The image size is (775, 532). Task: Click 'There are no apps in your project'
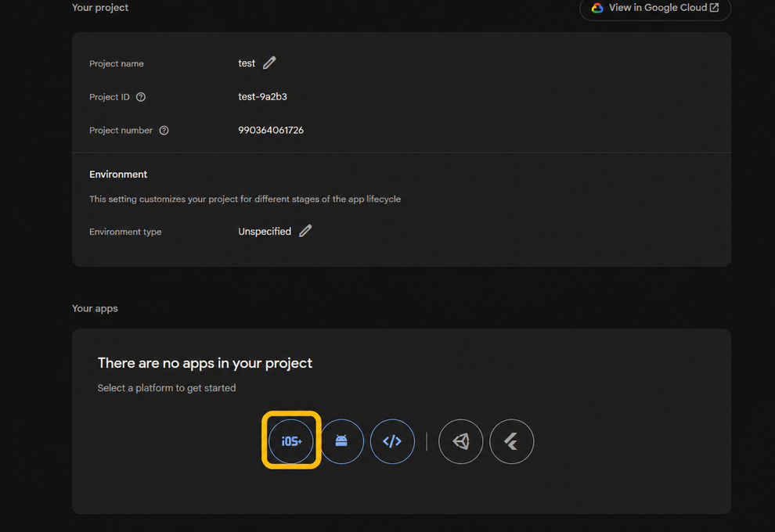pos(205,363)
